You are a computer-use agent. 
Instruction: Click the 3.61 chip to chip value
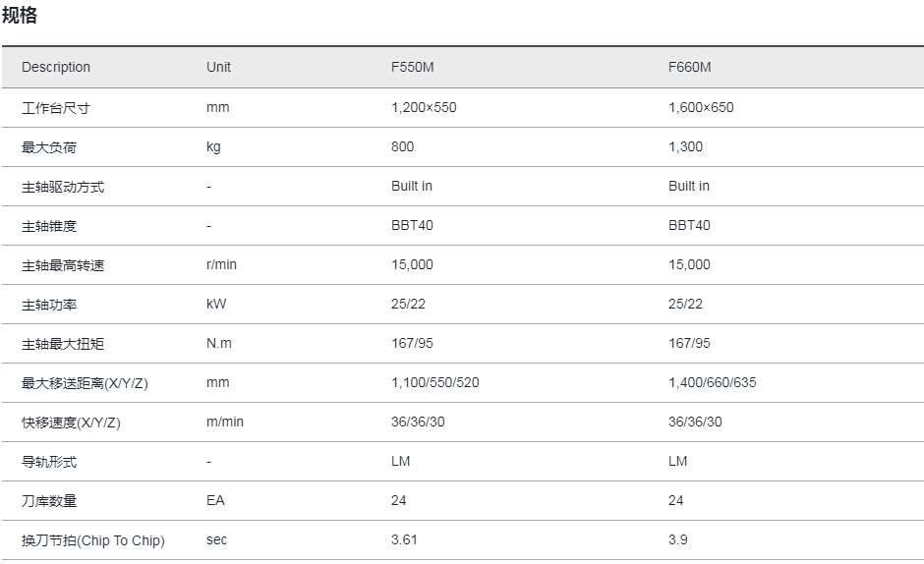tap(405, 539)
